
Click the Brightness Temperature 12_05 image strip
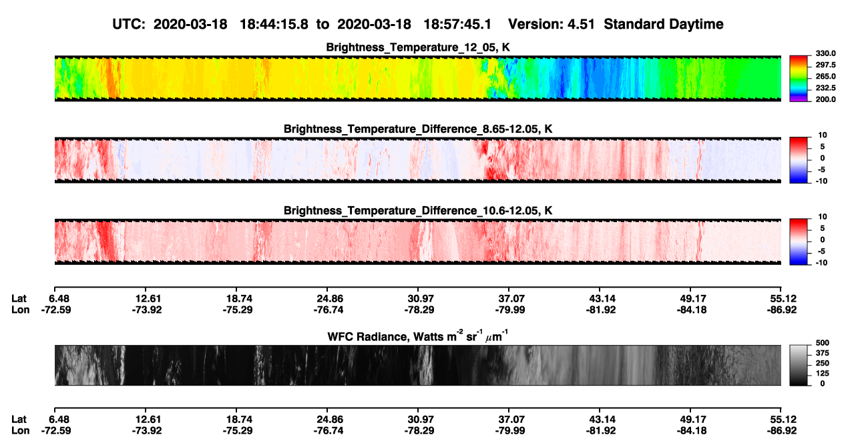tap(417, 78)
